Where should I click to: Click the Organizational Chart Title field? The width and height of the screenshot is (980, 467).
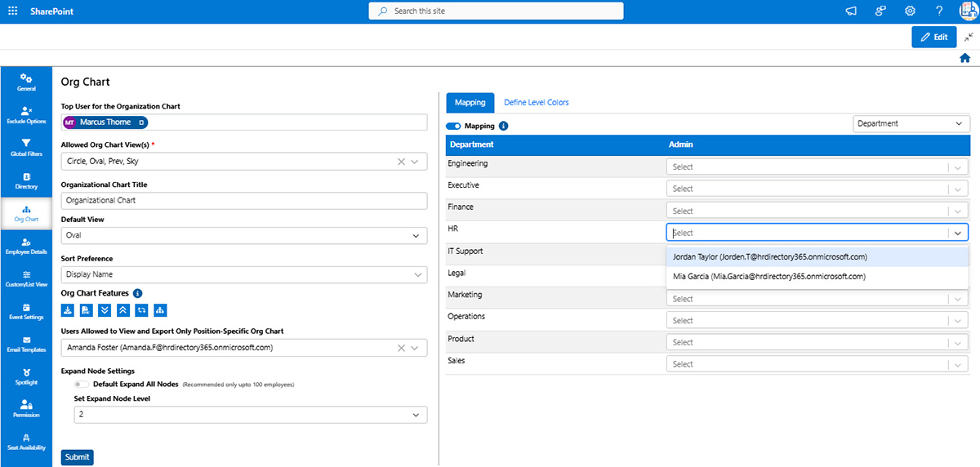tap(244, 200)
